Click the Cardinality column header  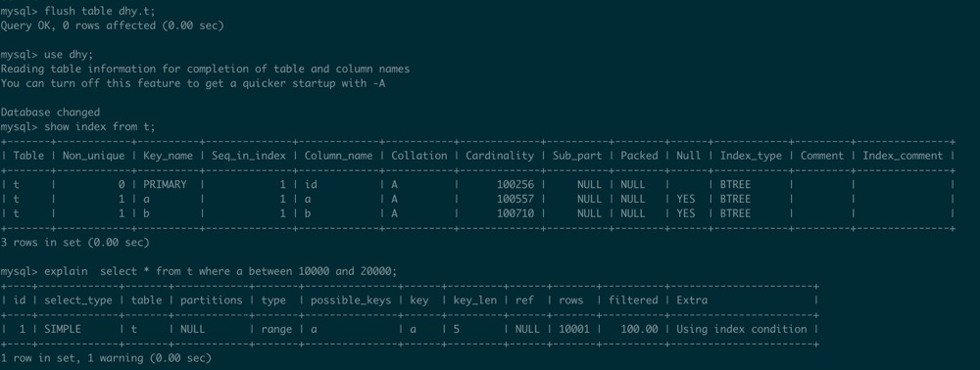pos(500,156)
